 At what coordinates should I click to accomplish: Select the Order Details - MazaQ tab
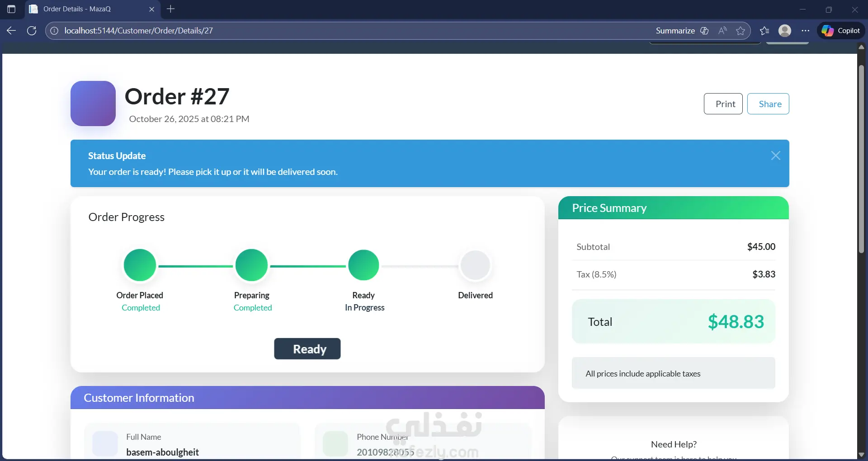(93, 9)
